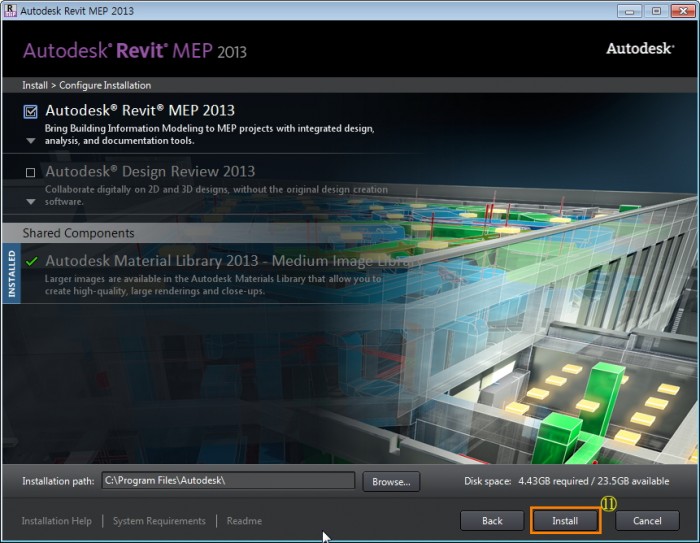Start installation with the Install button
This screenshot has width=700, height=543.
click(566, 520)
